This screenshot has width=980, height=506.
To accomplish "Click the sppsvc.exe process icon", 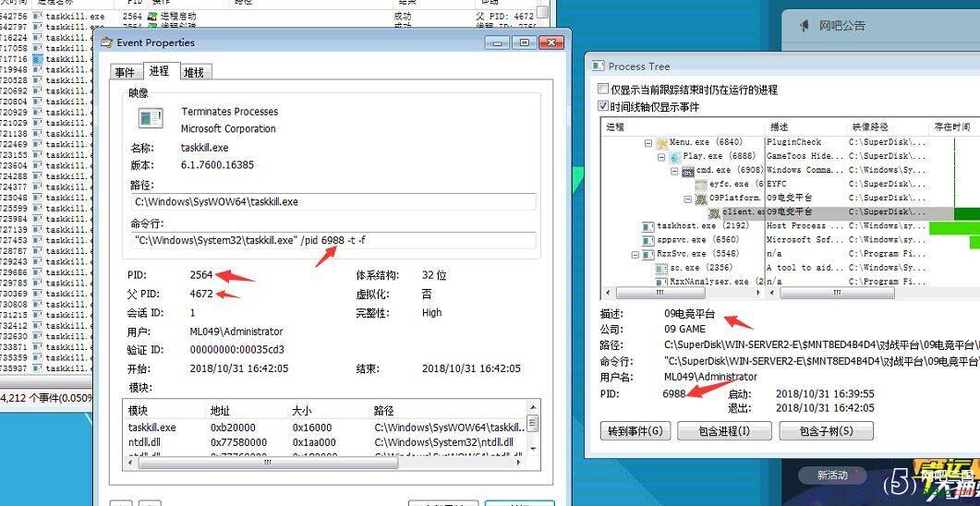I will (x=648, y=240).
